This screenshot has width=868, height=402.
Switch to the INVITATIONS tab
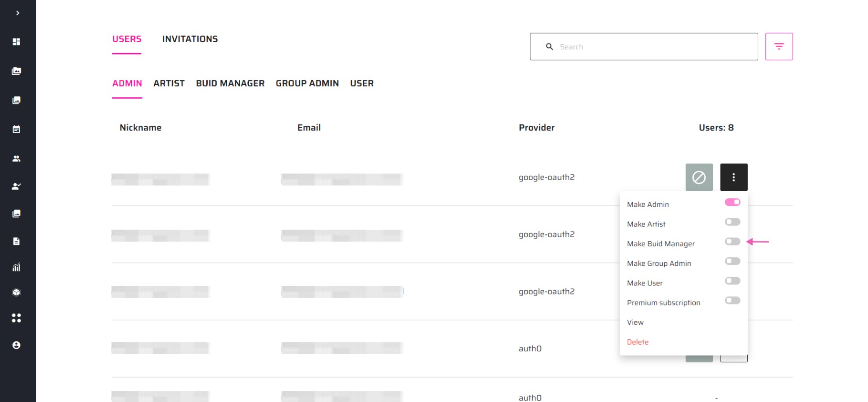[x=190, y=39]
